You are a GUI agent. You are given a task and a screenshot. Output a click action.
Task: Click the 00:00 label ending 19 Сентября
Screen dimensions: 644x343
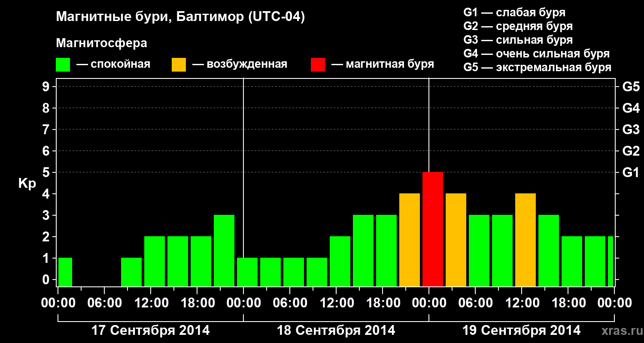pos(614,303)
